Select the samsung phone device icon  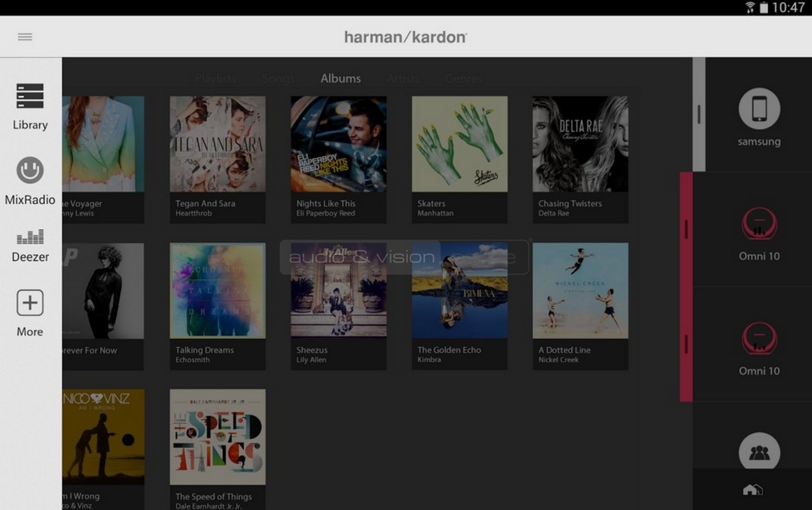[x=759, y=108]
